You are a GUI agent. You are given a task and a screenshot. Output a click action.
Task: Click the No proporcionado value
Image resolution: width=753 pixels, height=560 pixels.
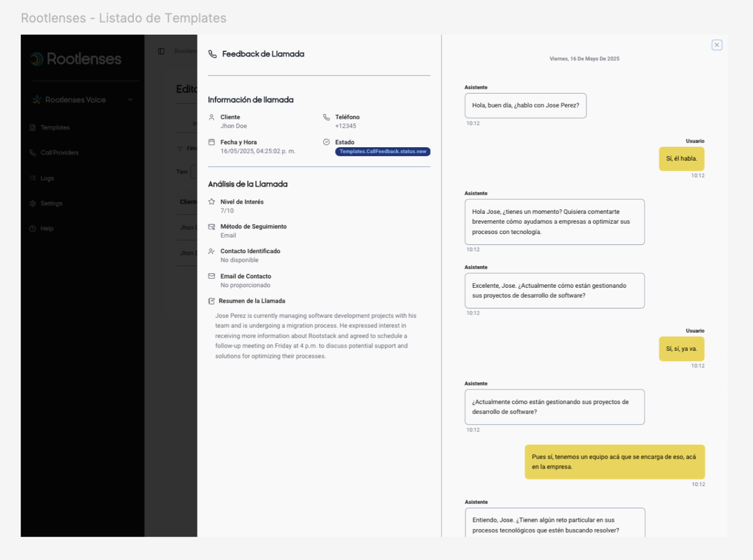245,285
